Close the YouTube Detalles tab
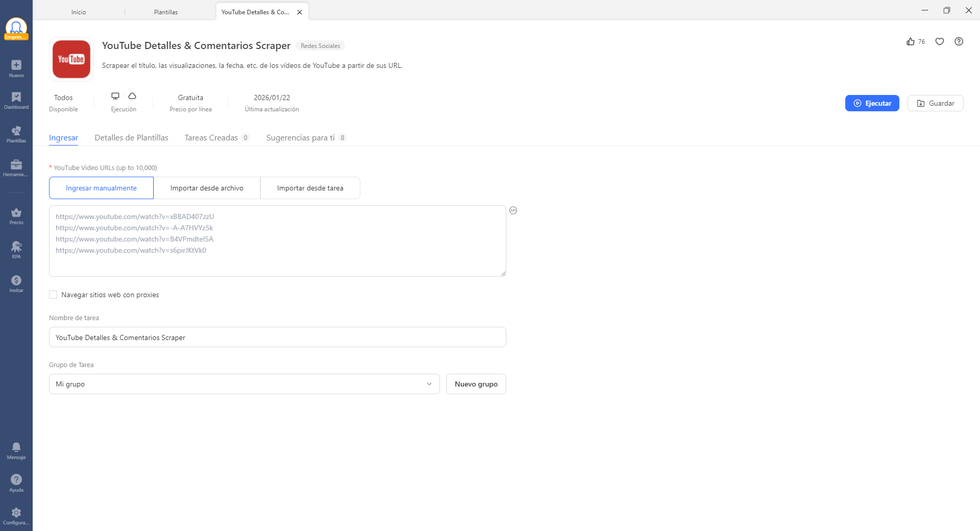The height and width of the screenshot is (531, 980). tap(300, 12)
